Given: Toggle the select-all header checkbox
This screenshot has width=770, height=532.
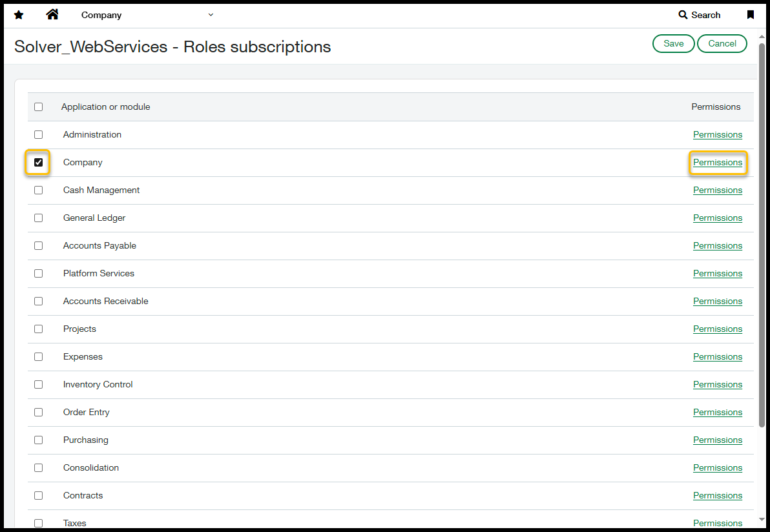Looking at the screenshot, I should coord(39,107).
